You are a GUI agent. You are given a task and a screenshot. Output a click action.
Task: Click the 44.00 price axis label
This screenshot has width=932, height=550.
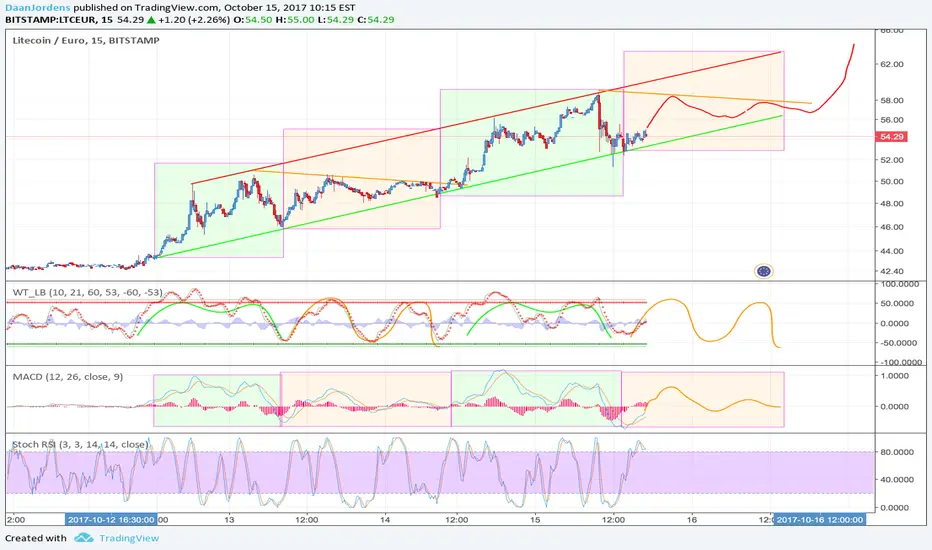[x=892, y=251]
